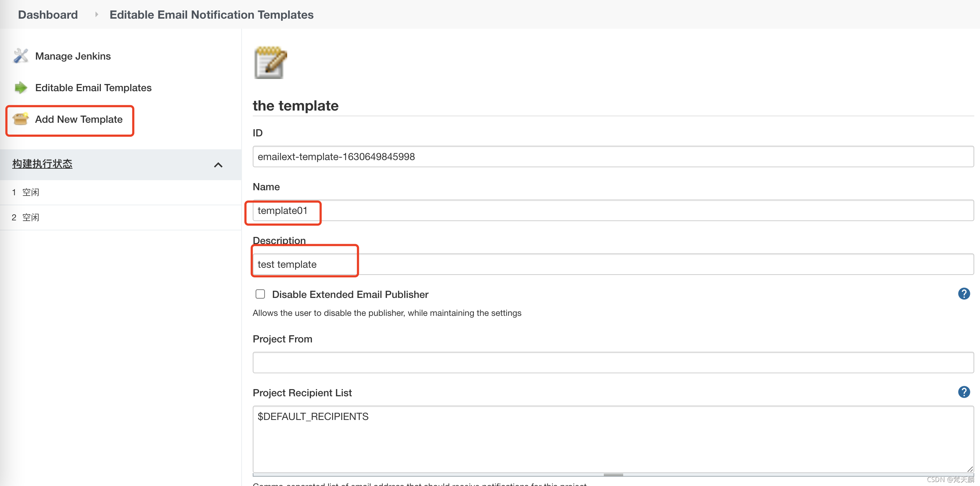Focus the ID field with emailext-template value

tap(613, 156)
